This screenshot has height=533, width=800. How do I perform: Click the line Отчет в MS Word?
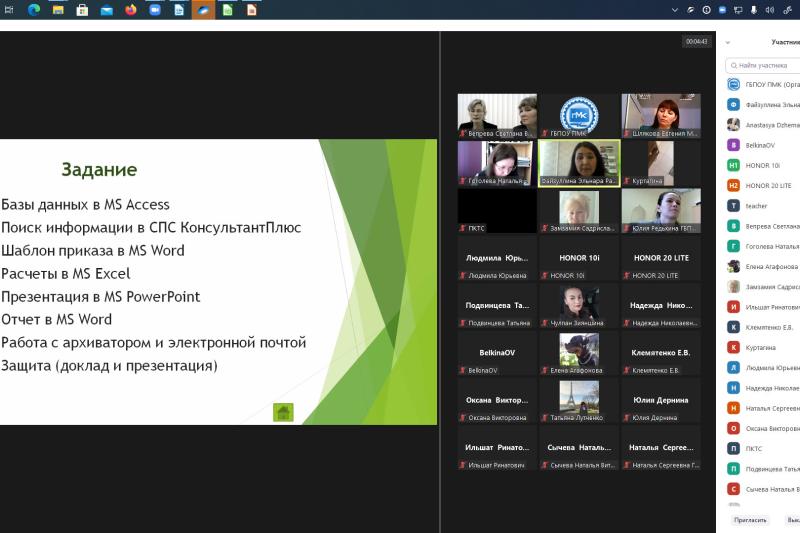pyautogui.click(x=56, y=319)
